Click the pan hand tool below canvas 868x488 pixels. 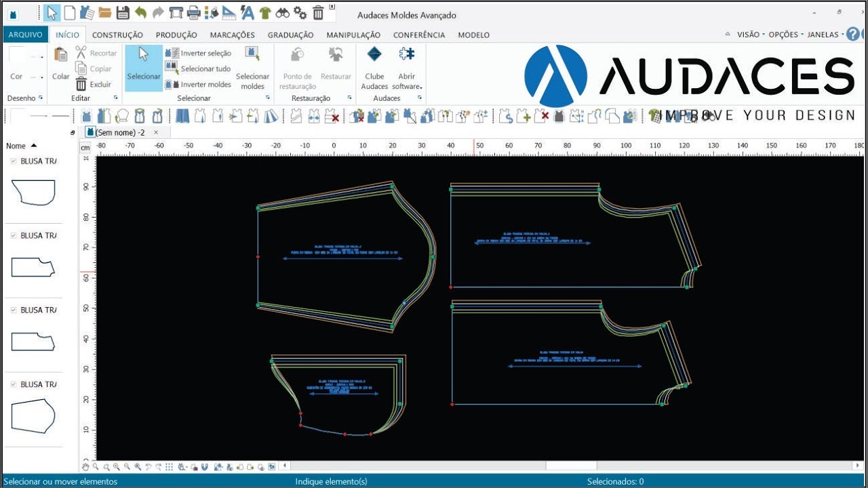(85, 467)
